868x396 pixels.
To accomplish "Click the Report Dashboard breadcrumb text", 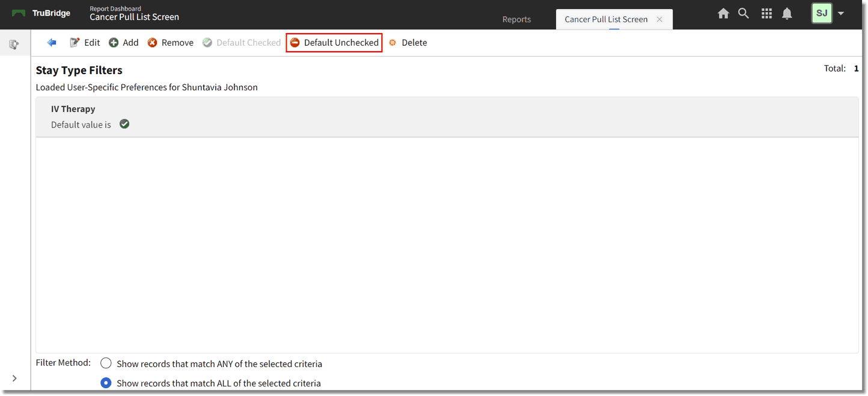I will [x=115, y=8].
